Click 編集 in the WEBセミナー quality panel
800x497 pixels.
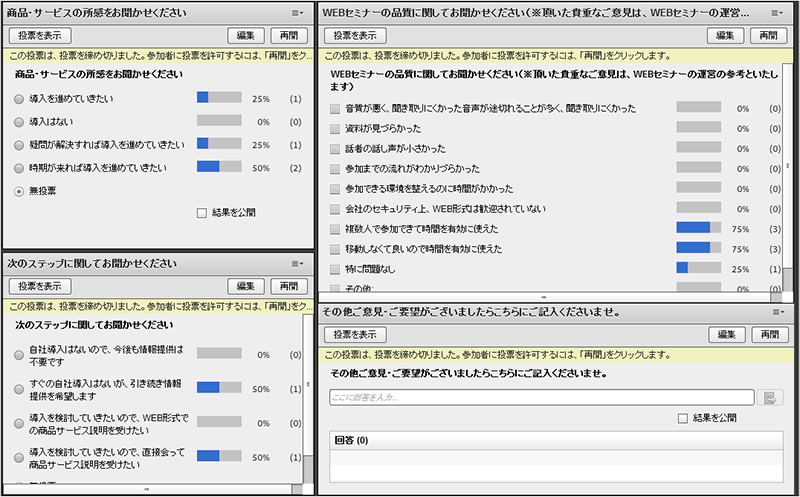724,35
